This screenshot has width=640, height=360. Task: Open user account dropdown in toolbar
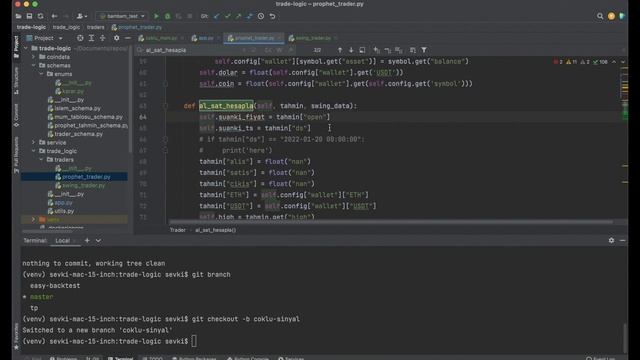coord(82,16)
